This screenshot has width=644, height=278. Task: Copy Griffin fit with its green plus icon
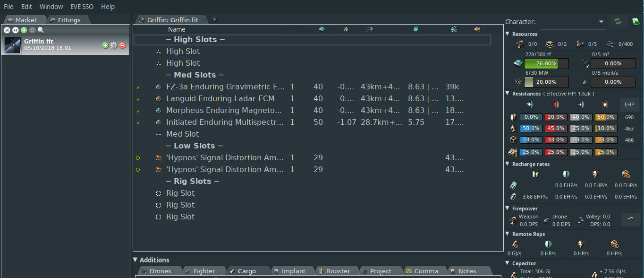pyautogui.click(x=105, y=45)
